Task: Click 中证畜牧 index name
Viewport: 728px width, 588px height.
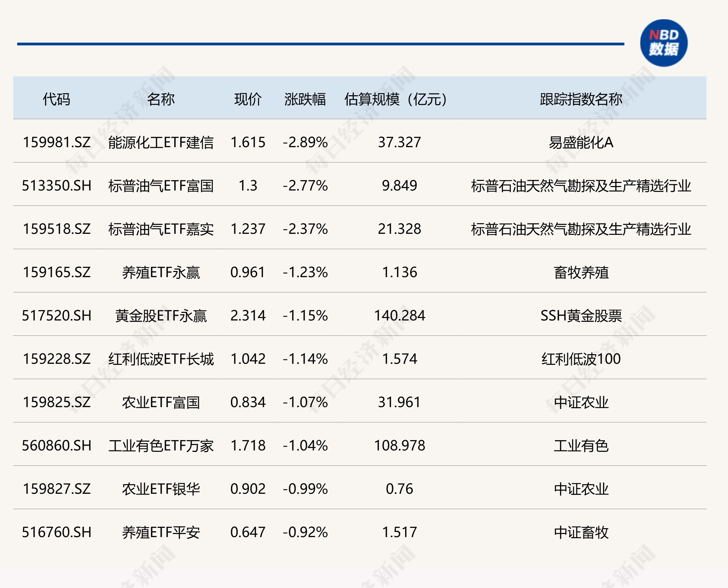Action: pos(581,532)
